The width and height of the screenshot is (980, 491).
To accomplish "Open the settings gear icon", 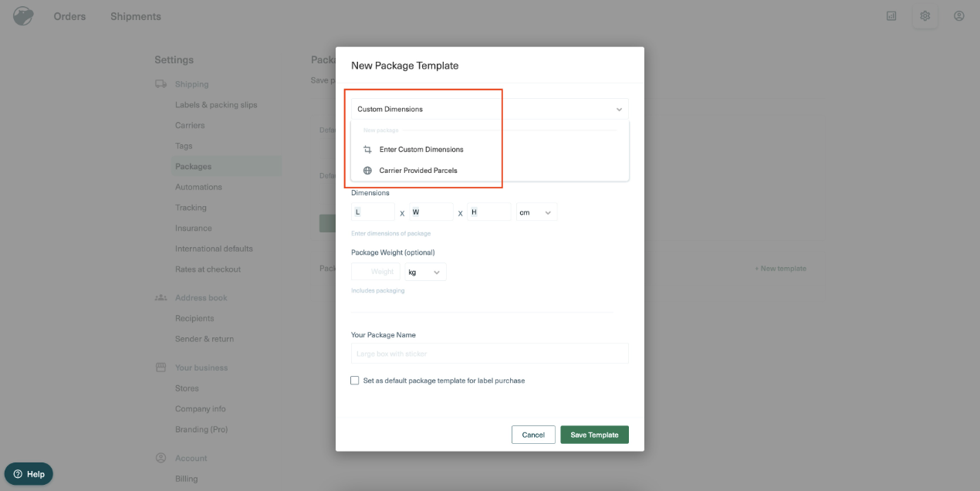I will coord(925,15).
